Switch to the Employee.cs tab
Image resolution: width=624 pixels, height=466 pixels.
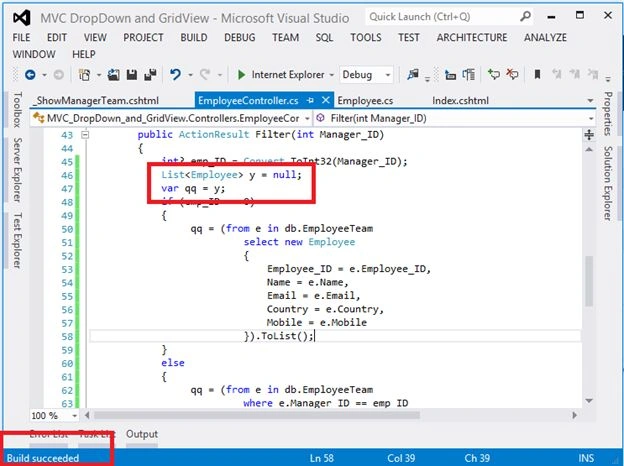(x=365, y=101)
